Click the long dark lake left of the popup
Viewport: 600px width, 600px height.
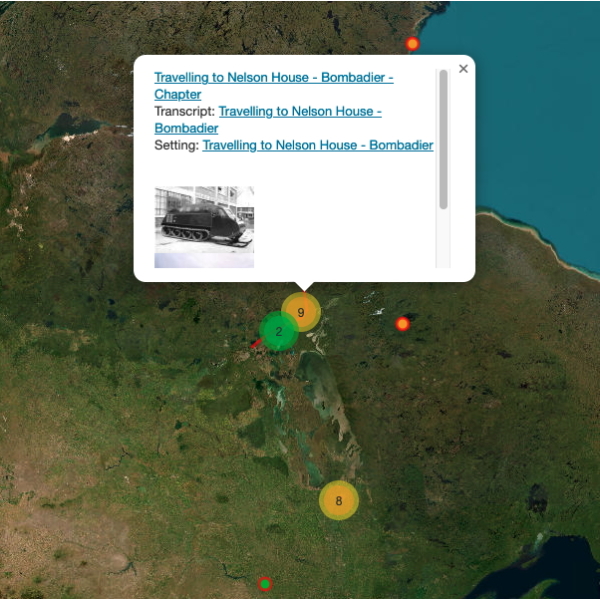(x=70, y=125)
